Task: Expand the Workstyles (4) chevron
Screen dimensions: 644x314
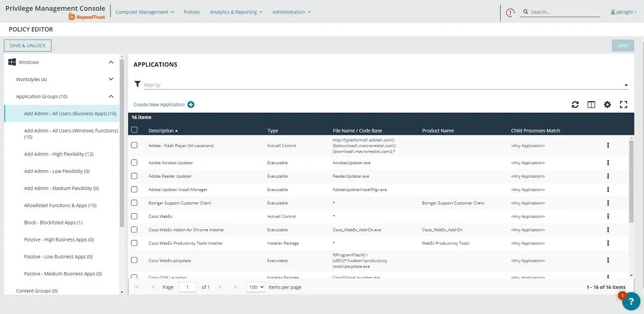Action: (111, 79)
